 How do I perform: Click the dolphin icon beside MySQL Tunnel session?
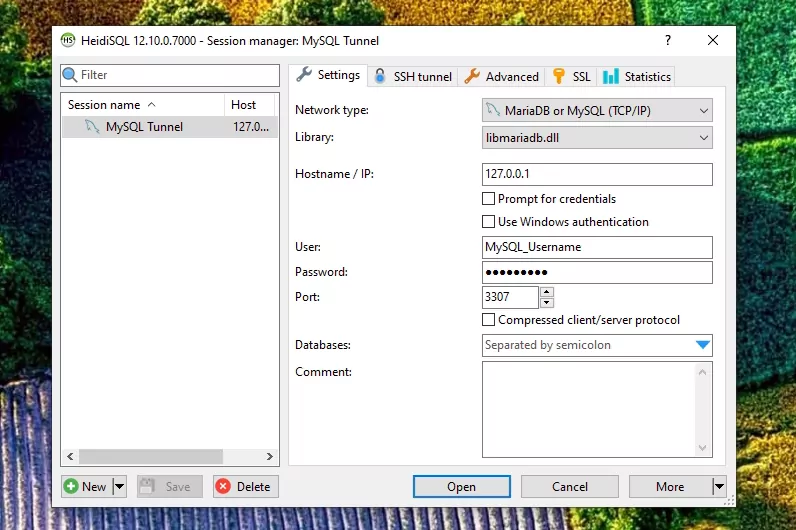click(92, 126)
